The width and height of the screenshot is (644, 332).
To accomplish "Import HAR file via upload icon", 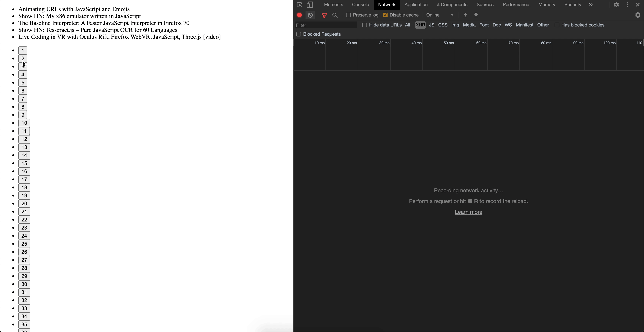I will coord(465,15).
